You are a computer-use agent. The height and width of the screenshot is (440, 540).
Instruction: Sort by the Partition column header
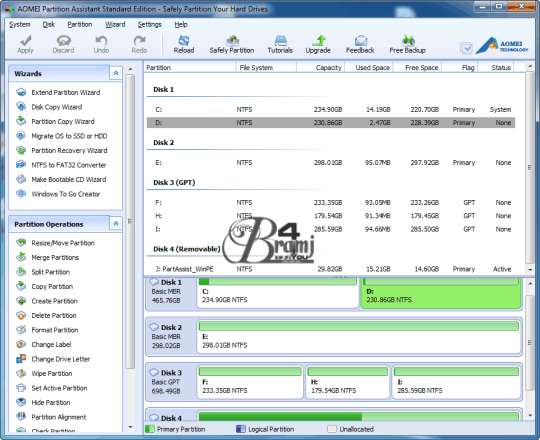(190, 67)
